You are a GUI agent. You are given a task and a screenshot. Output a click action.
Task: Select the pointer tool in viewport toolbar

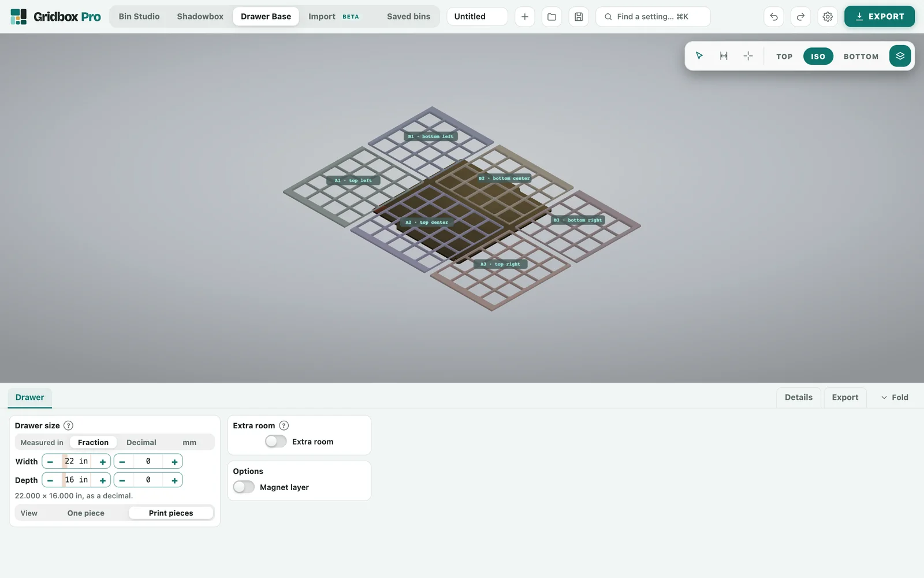point(699,56)
